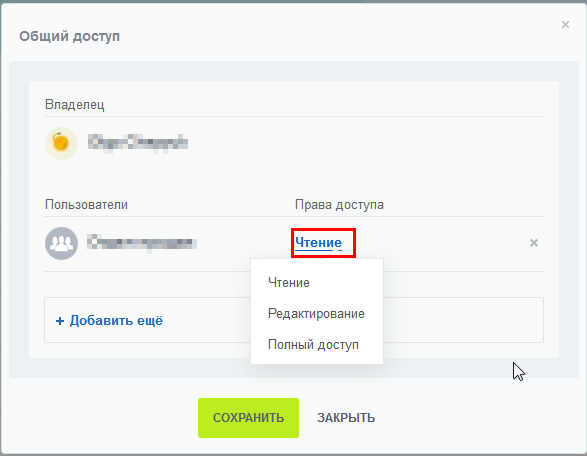The width and height of the screenshot is (587, 456).
Task: Click the Пользователи column header
Action: click(86, 205)
